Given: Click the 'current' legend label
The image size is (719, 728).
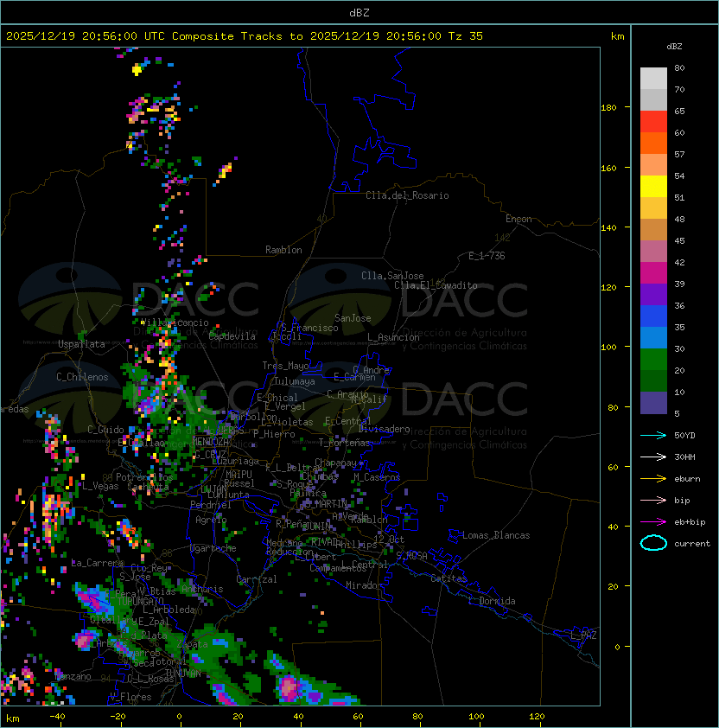Looking at the screenshot, I should tap(692, 543).
